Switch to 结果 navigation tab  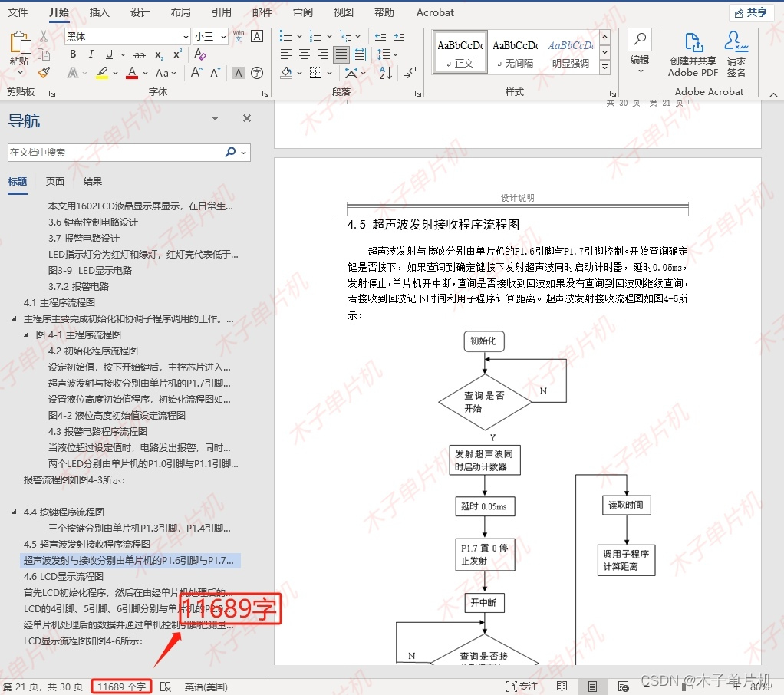(x=93, y=182)
